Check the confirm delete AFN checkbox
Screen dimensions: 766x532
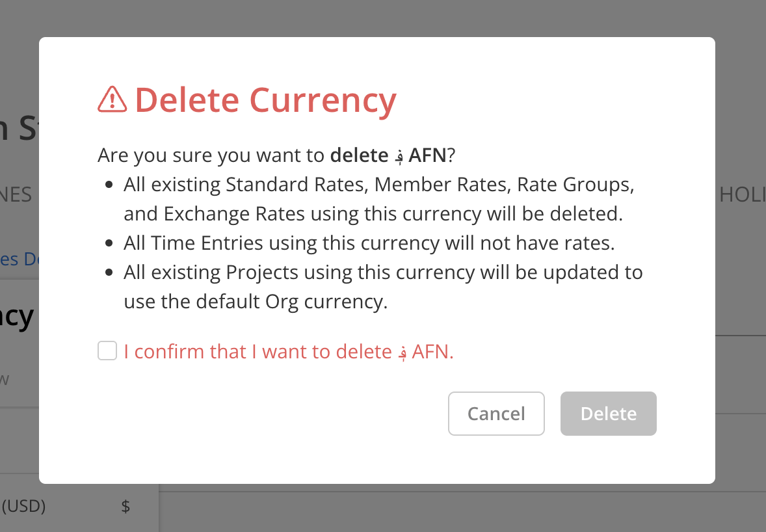click(x=107, y=351)
